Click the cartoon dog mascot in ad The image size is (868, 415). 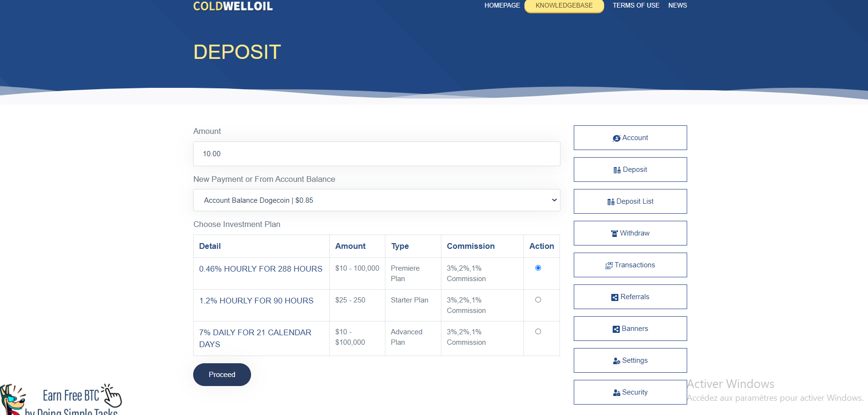click(12, 400)
